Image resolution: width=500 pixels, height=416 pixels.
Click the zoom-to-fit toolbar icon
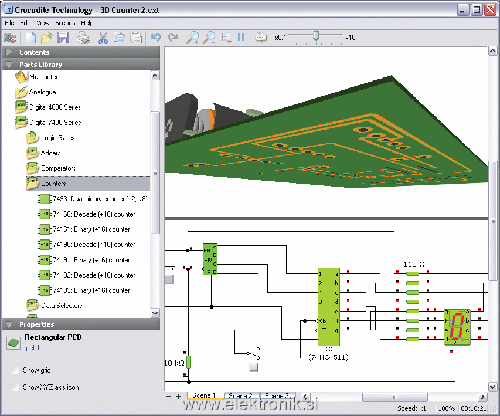click(x=226, y=37)
